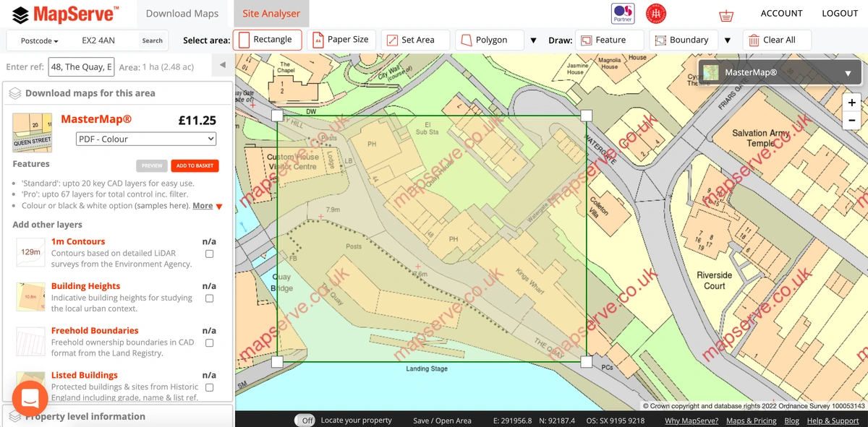
Task: Click the 1m Contours heading
Action: click(78, 241)
